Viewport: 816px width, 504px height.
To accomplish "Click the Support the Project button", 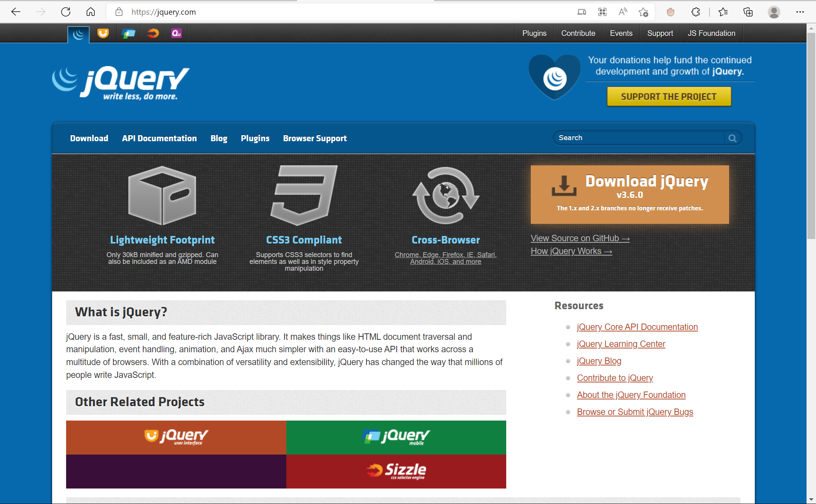I will 669,97.
